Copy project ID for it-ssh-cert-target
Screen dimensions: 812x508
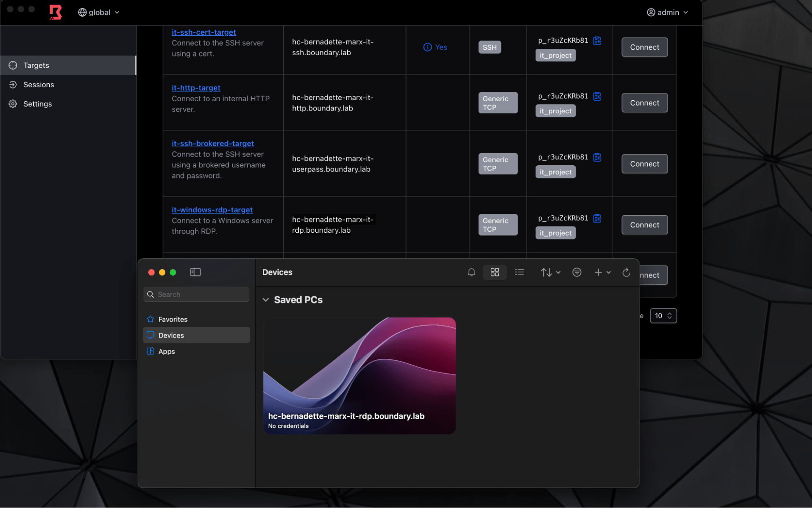[597, 41]
